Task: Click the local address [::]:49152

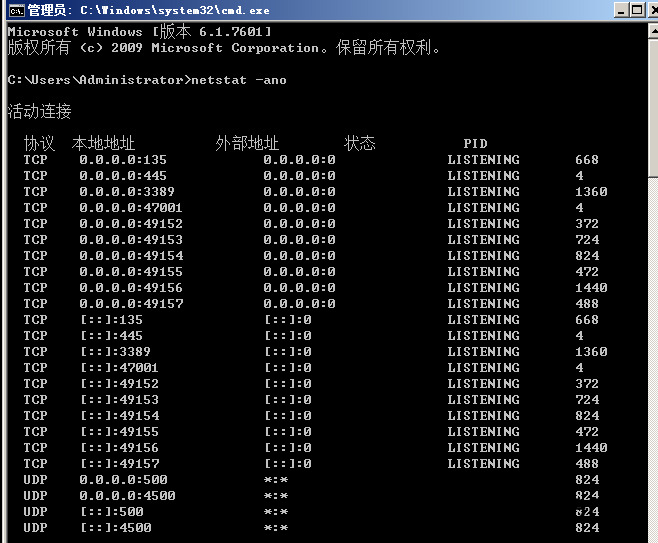Action: pyautogui.click(x=119, y=384)
